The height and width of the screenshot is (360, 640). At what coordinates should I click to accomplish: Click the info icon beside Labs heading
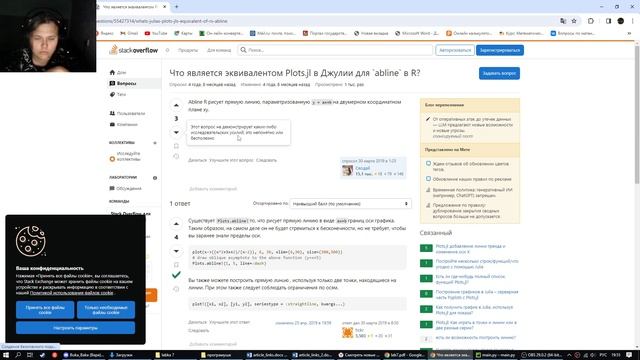point(155,178)
